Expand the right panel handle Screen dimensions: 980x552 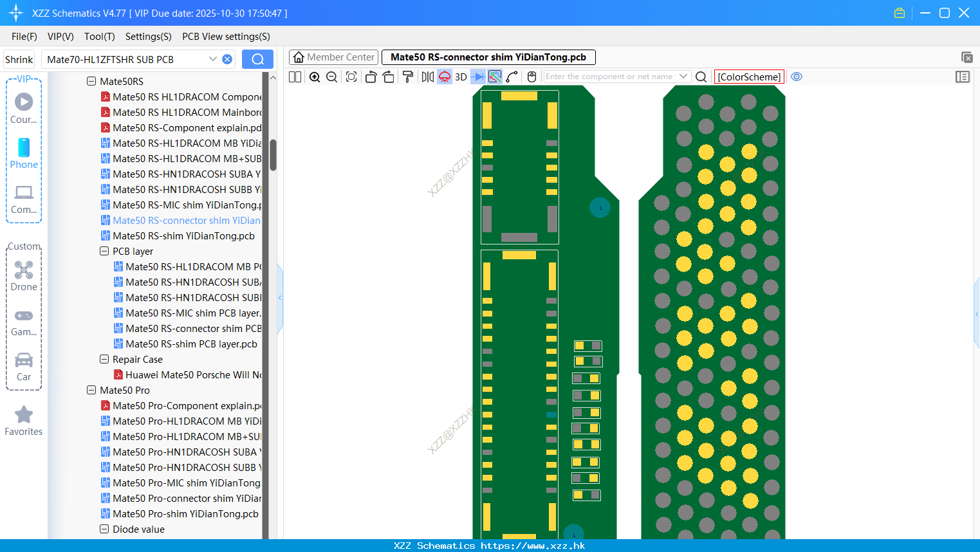coord(977,314)
